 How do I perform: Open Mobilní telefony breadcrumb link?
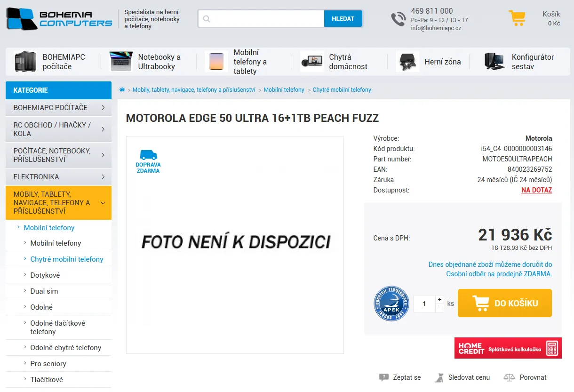click(x=284, y=89)
